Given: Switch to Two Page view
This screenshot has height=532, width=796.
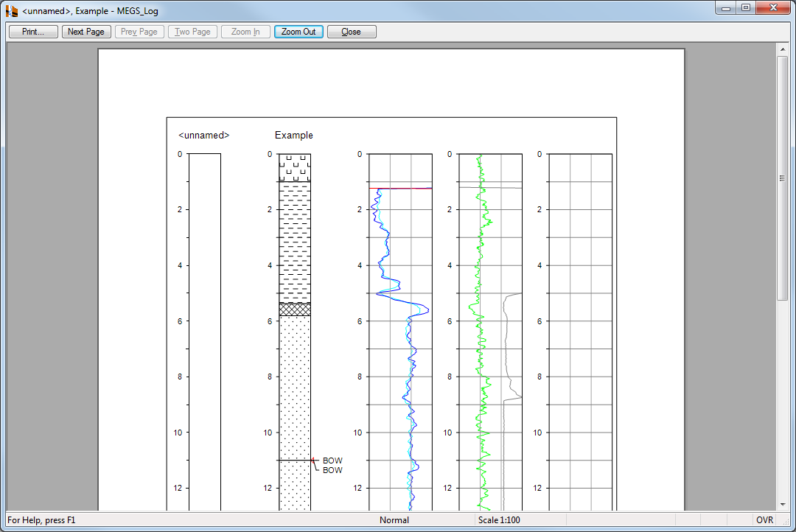Looking at the screenshot, I should pos(192,32).
